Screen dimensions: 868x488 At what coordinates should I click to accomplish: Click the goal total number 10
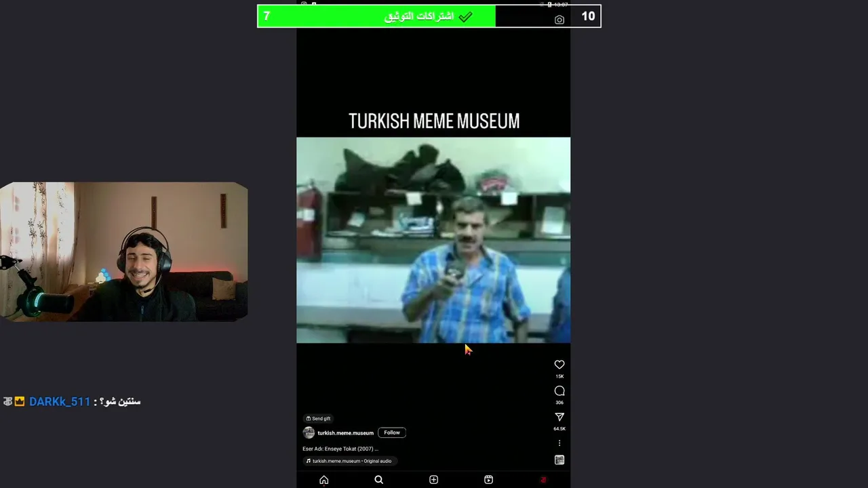(x=588, y=16)
